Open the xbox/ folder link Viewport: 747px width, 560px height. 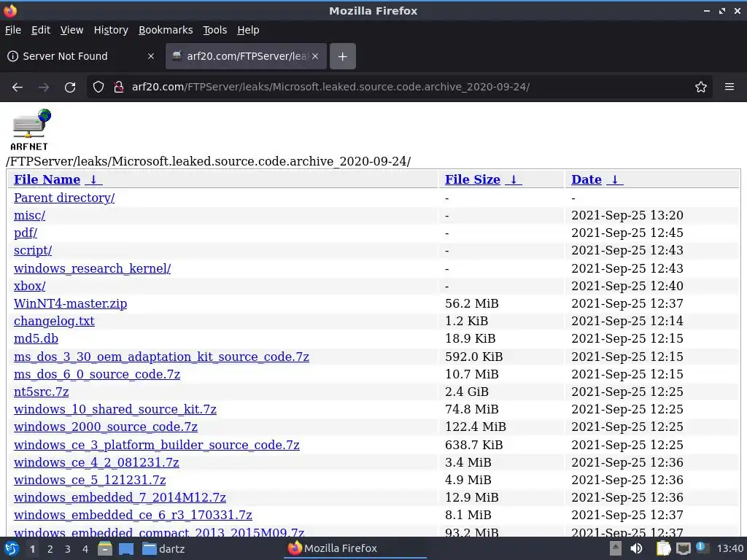[x=29, y=286]
